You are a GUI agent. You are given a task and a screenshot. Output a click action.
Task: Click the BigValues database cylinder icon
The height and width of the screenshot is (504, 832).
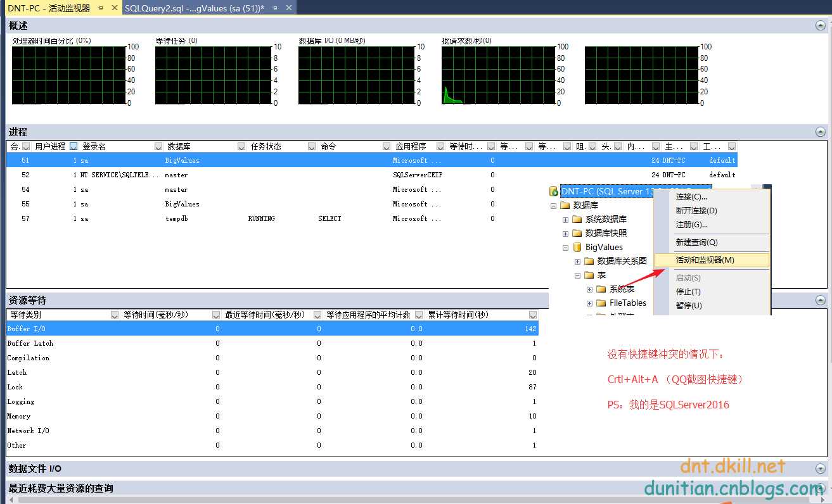coord(577,247)
